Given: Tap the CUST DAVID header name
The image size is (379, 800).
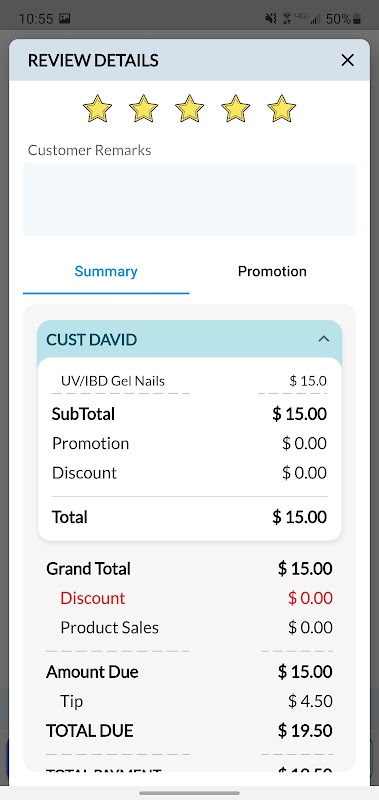Looking at the screenshot, I should pyautogui.click(x=91, y=340).
